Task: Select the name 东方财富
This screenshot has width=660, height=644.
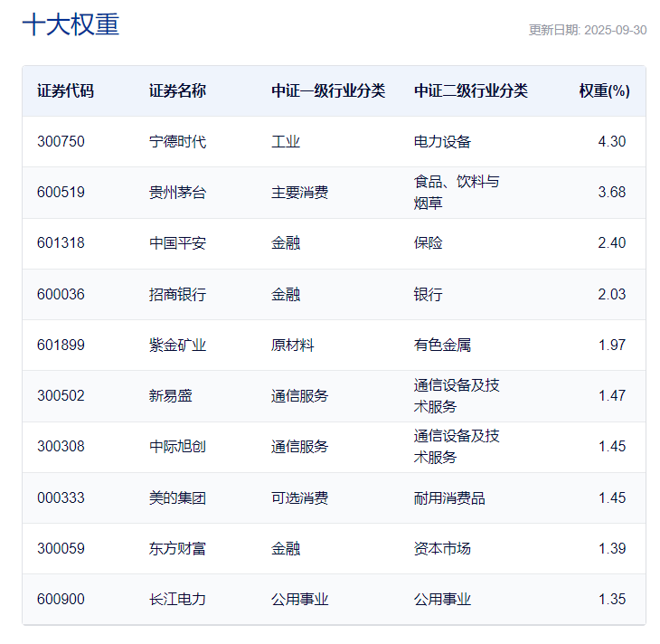Action: (177, 549)
